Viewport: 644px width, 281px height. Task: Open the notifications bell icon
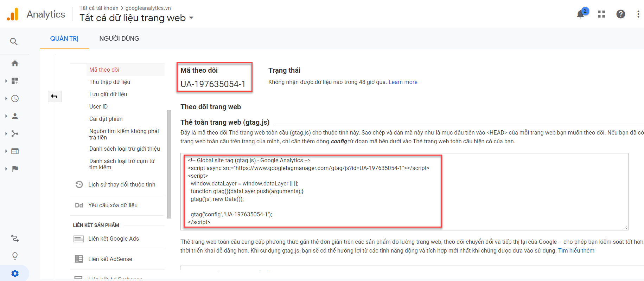coord(580,14)
